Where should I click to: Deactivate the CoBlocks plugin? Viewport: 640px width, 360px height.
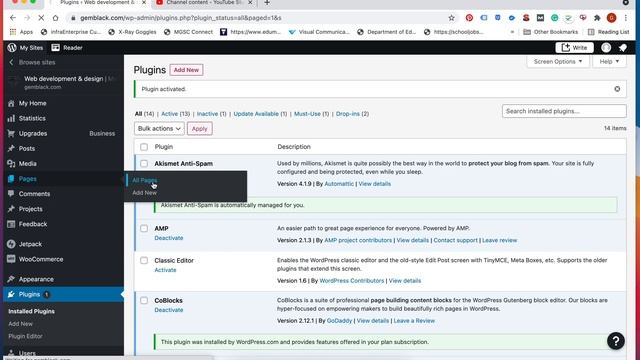coord(169,310)
